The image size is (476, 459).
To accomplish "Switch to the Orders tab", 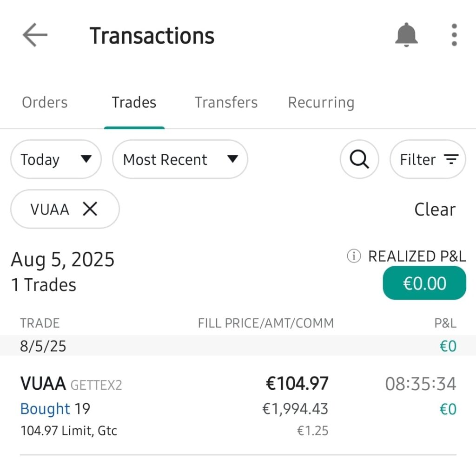I will (x=45, y=103).
